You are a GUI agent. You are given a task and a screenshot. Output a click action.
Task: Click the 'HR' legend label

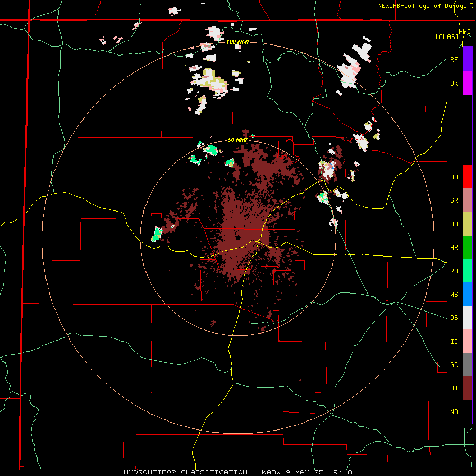(454, 248)
